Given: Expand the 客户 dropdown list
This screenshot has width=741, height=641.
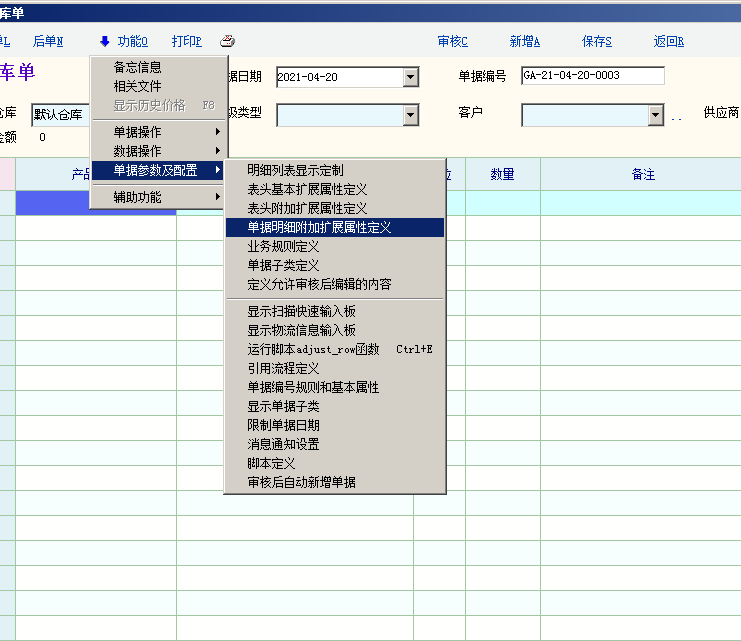Looking at the screenshot, I should (655, 116).
